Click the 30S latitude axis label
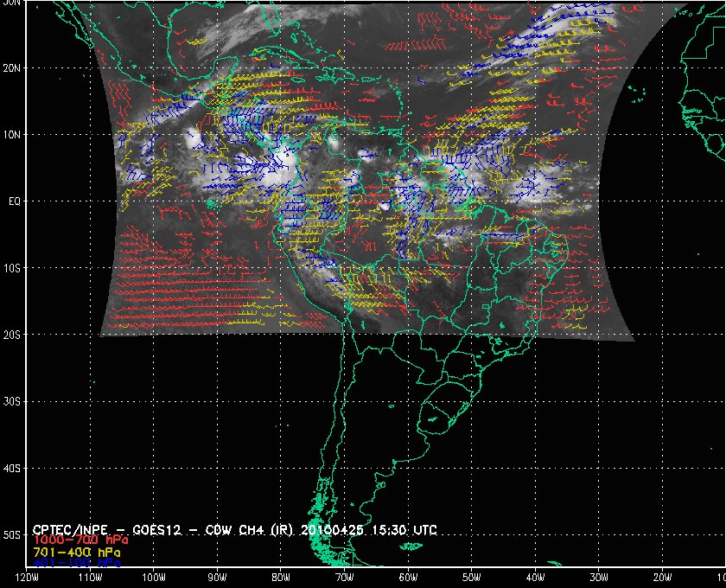Screen dimensions: 726x588 coord(11,402)
